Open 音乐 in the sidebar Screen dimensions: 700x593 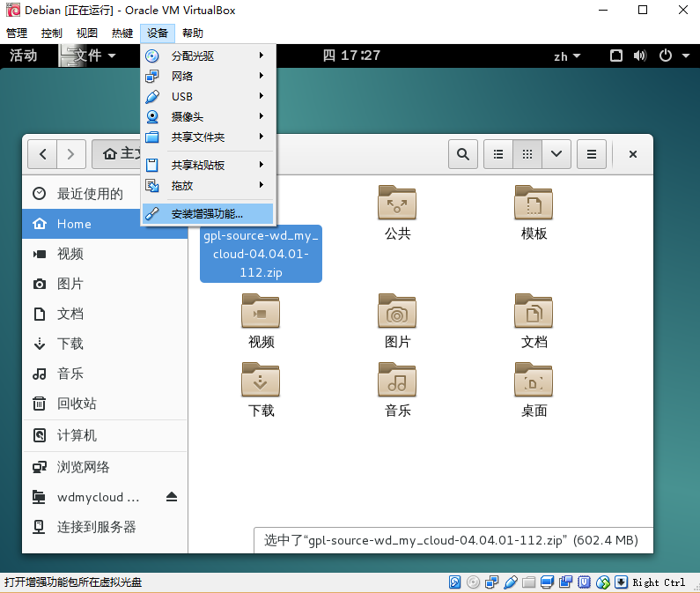(105, 374)
